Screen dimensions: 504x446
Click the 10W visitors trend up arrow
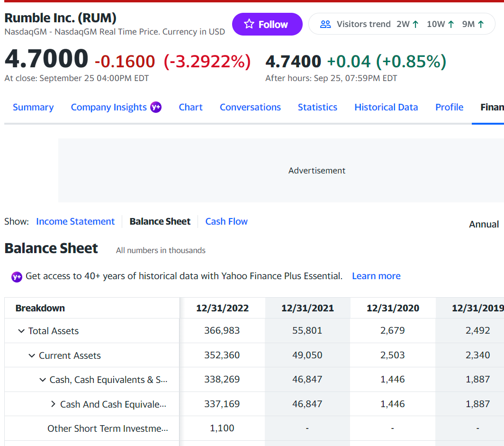coord(451,24)
